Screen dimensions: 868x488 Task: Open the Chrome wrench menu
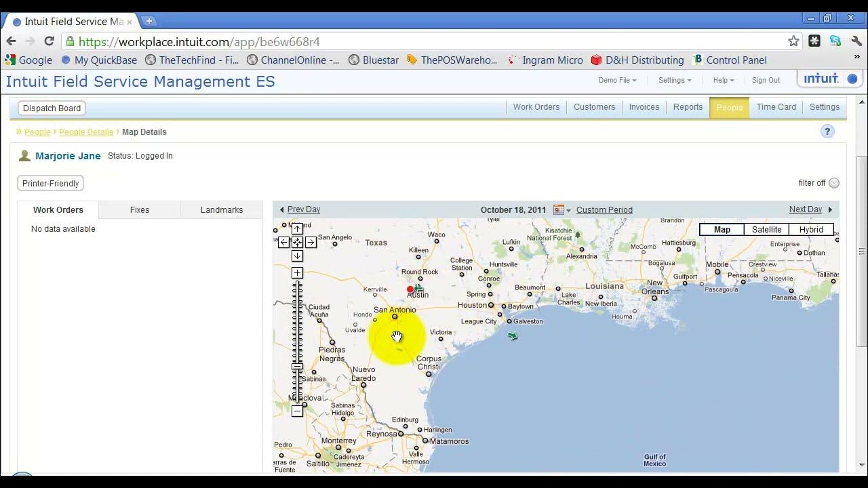point(856,41)
